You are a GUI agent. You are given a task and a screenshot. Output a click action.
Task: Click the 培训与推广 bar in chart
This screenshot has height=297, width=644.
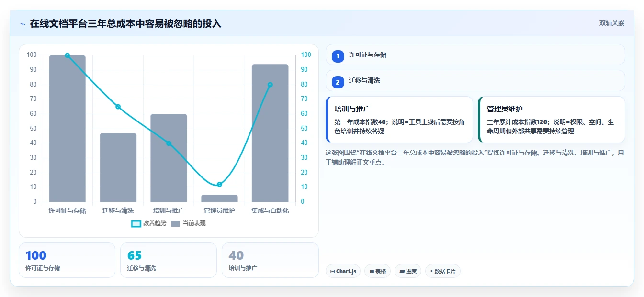click(169, 158)
